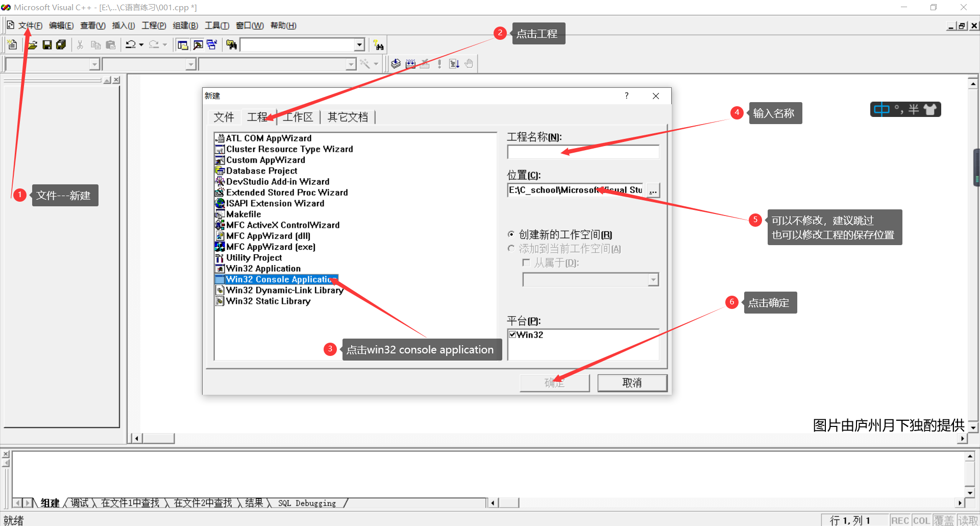Click the Cut scissors icon
980x526 pixels.
[x=80, y=45]
